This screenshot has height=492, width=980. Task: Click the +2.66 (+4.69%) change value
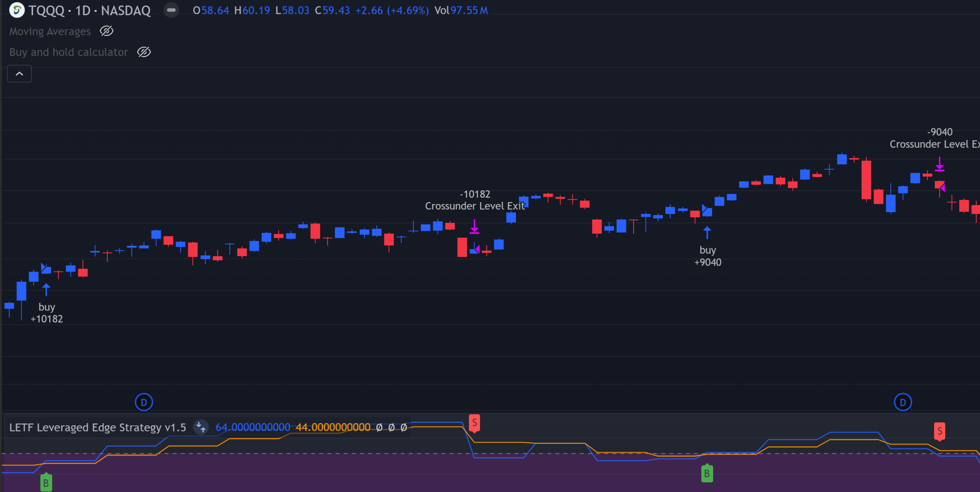coord(392,10)
